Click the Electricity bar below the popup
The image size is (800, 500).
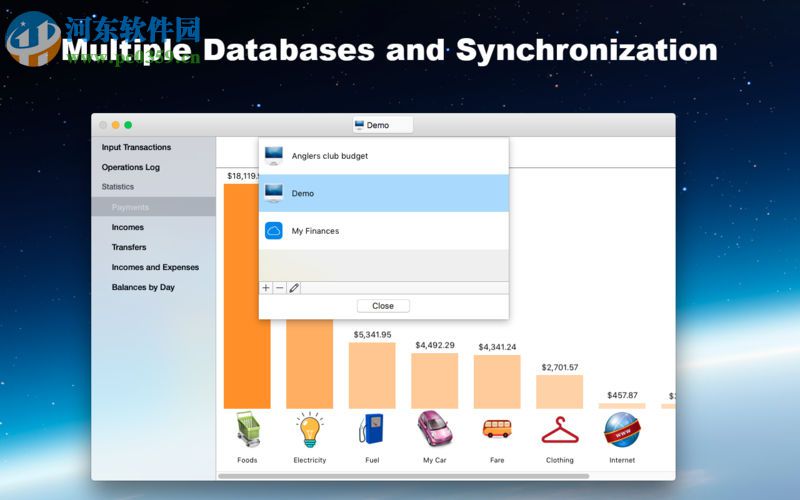(x=310, y=364)
